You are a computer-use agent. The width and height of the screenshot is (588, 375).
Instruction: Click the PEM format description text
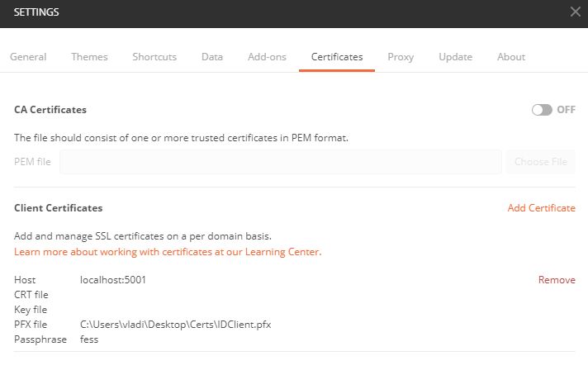point(181,138)
